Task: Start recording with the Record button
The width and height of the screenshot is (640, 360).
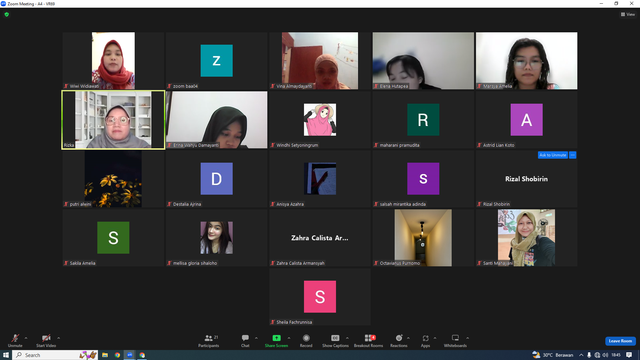Action: (306, 340)
